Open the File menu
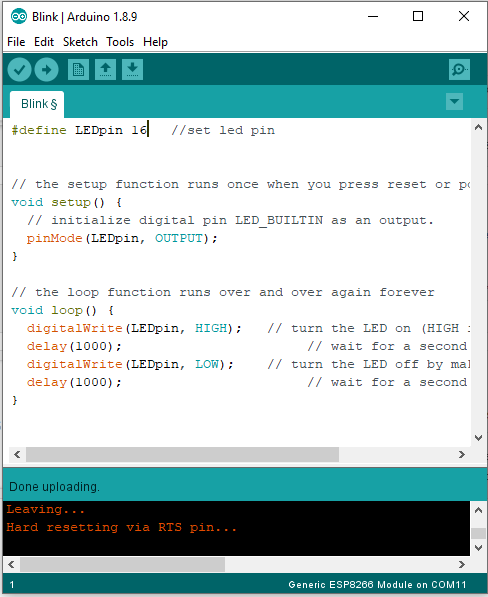The height and width of the screenshot is (597, 488). pos(16,42)
